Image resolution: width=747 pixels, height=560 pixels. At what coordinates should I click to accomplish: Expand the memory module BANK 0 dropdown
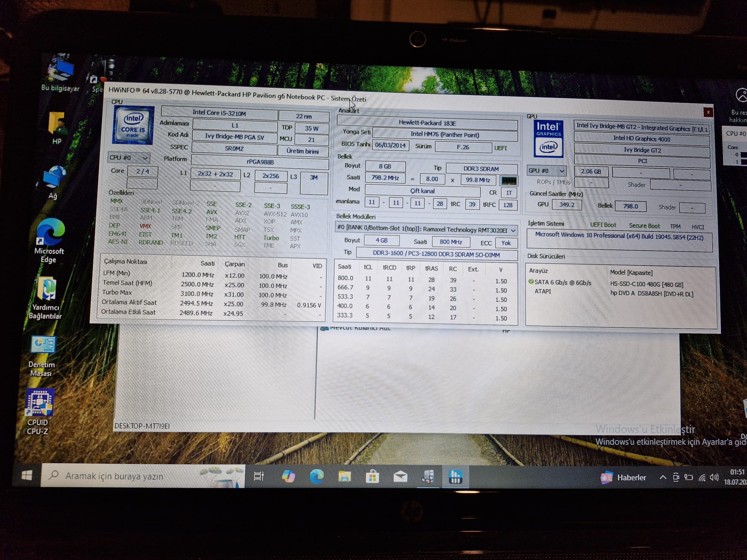click(426, 229)
